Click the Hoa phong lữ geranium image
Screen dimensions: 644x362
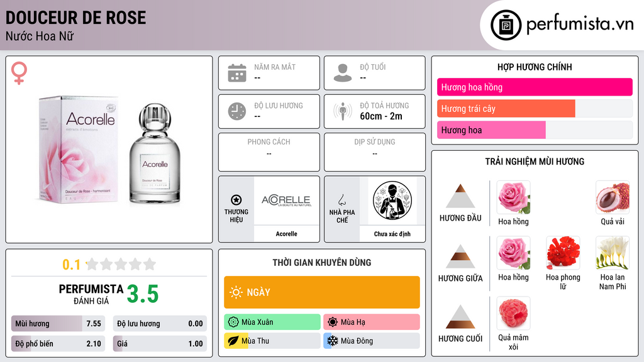[x=563, y=253]
